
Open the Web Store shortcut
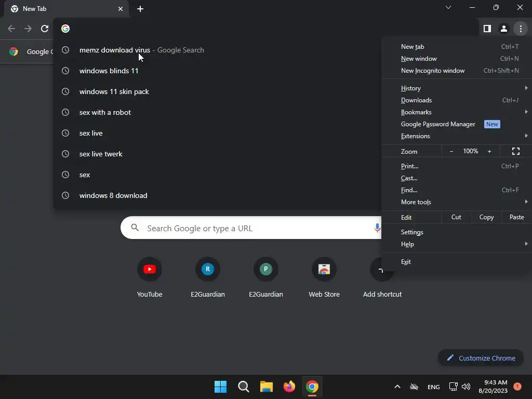coord(324,277)
